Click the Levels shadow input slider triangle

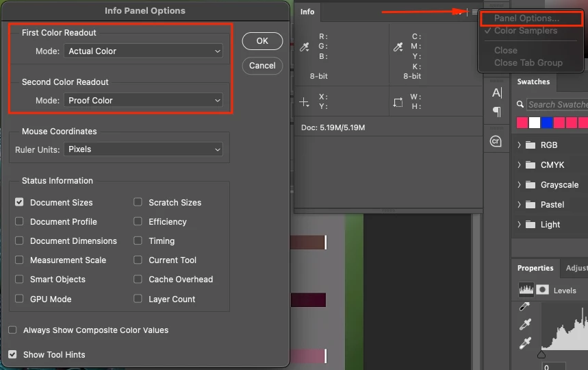(x=541, y=355)
